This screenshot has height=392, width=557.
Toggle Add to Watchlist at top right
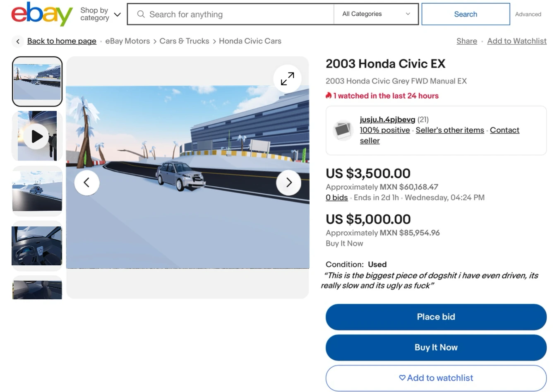516,41
